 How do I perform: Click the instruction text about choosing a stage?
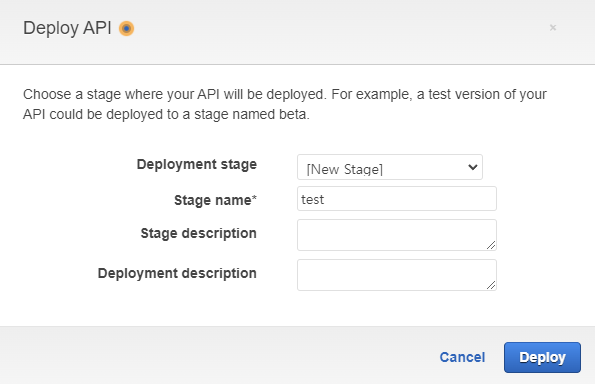(285, 104)
